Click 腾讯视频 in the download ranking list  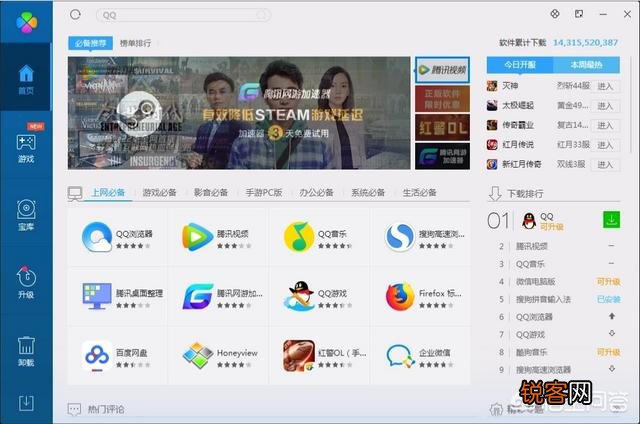[x=532, y=246]
